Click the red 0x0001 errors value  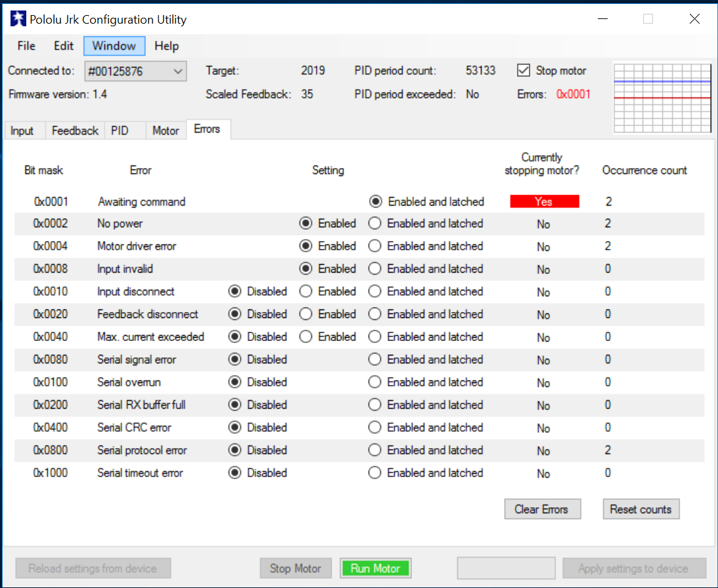point(573,95)
